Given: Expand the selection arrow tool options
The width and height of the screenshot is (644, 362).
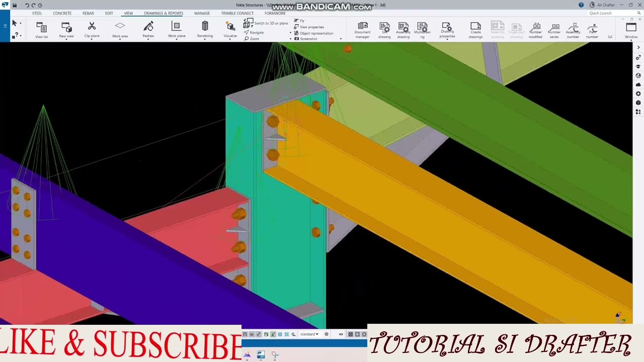Looking at the screenshot, I should pyautogui.click(x=20, y=23).
